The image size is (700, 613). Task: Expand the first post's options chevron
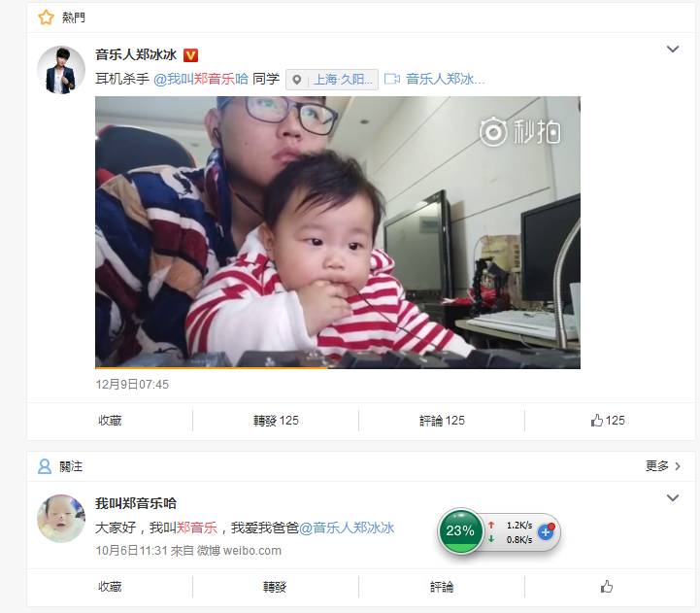(x=672, y=49)
